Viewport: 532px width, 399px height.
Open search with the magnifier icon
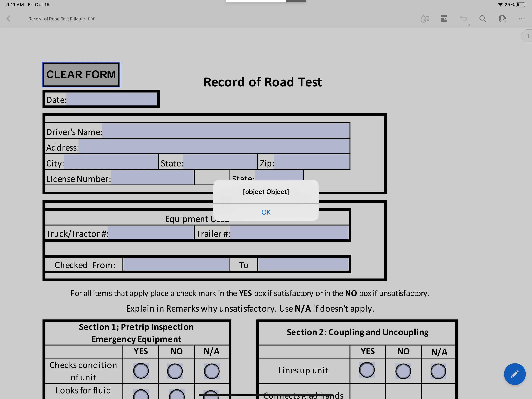click(x=483, y=19)
